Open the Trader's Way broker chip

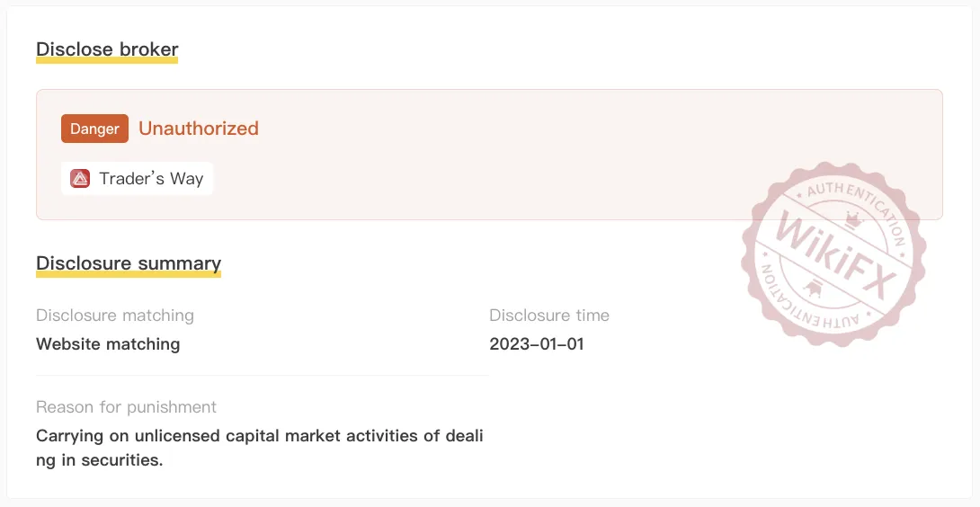[x=137, y=179]
